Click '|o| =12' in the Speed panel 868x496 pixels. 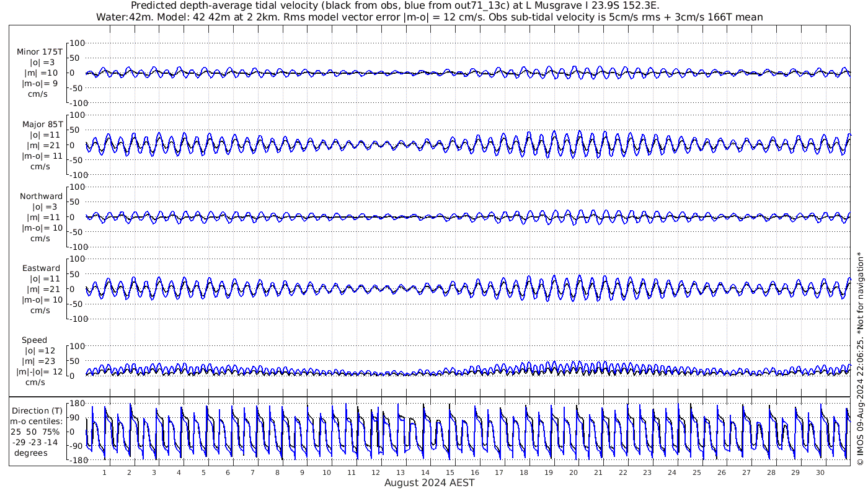[x=40, y=351]
